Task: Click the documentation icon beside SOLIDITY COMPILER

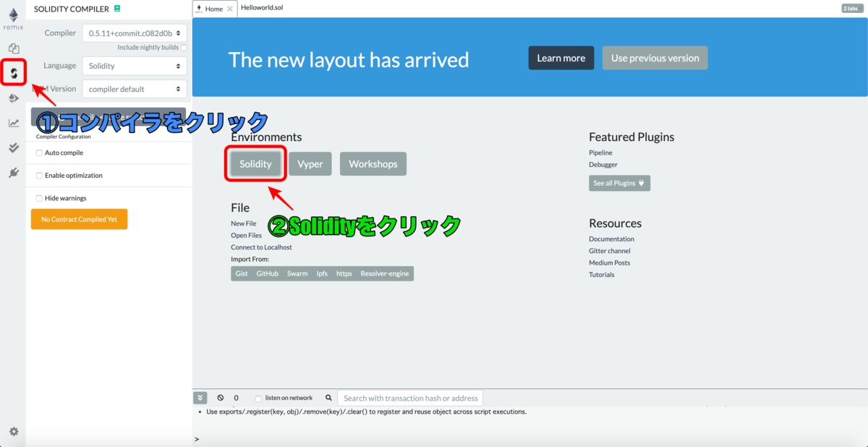Action: click(x=117, y=9)
